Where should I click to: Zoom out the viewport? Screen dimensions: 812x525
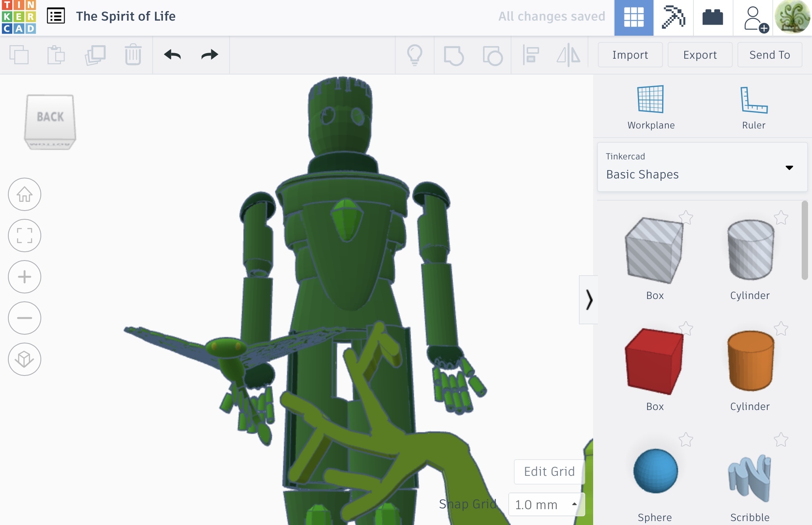(25, 318)
